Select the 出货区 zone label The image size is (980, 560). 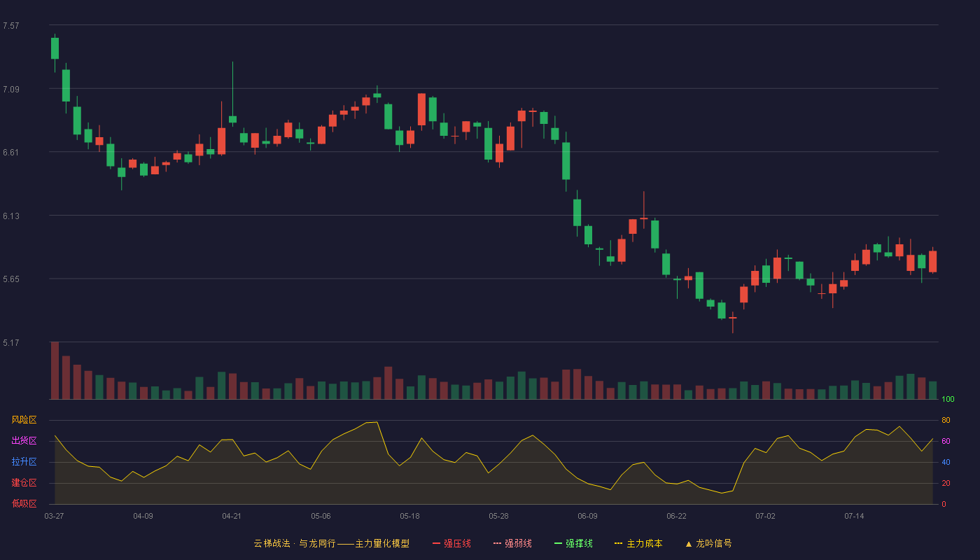[x=24, y=441]
